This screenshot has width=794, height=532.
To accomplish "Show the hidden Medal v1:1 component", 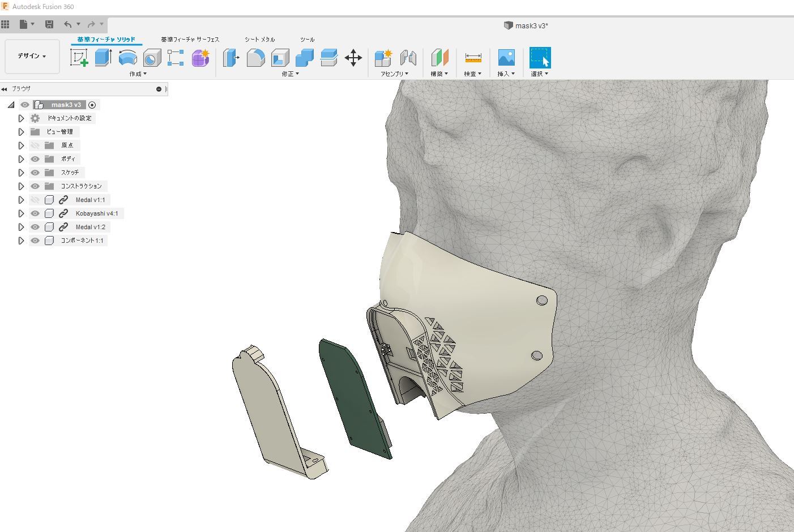I will [35, 200].
